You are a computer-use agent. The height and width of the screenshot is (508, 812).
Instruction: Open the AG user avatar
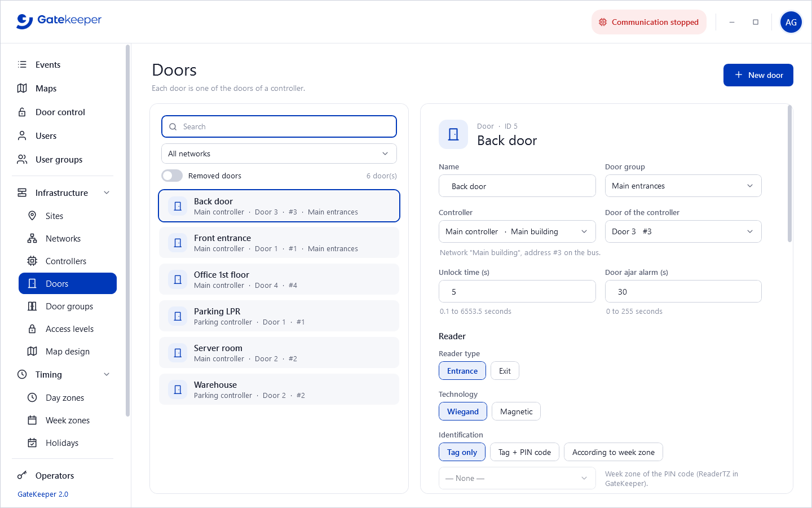791,22
